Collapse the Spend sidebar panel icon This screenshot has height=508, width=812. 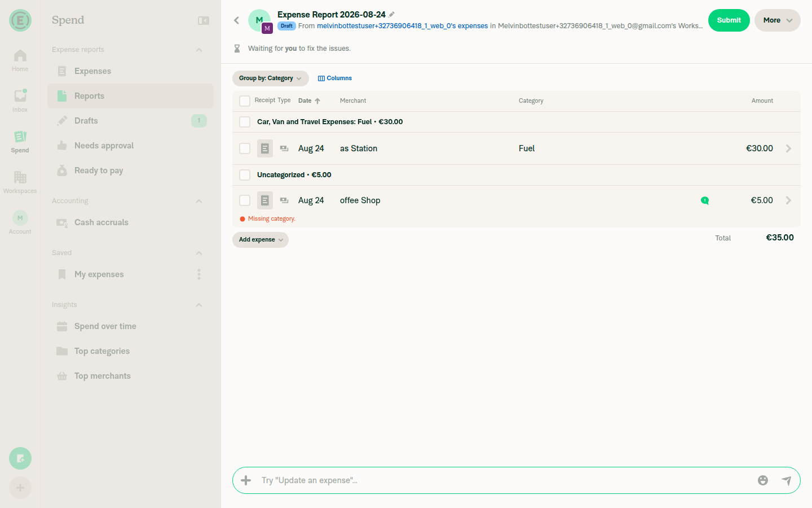pos(204,20)
